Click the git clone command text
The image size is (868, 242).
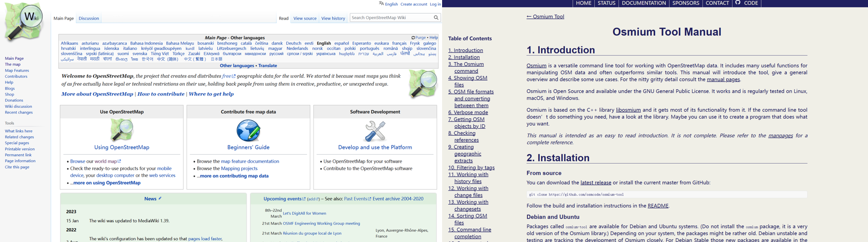pyautogui.click(x=576, y=194)
